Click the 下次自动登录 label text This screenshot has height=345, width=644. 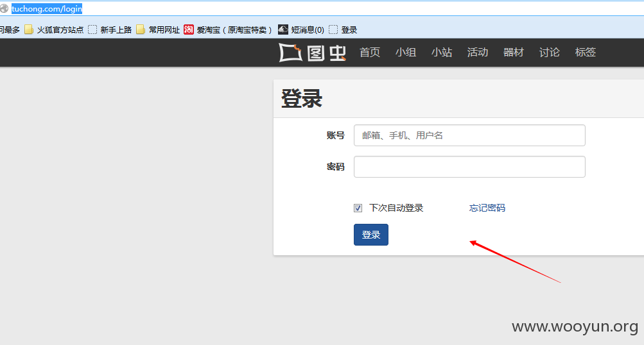[x=396, y=208]
